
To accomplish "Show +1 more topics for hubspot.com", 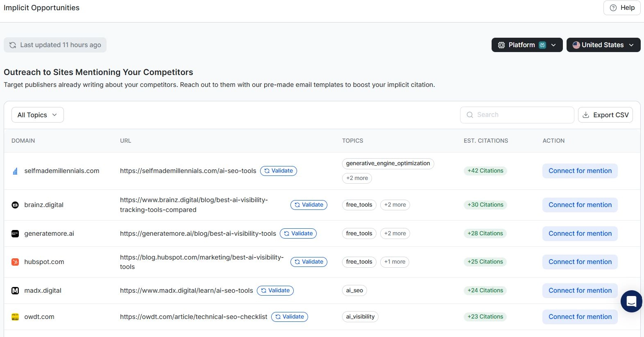I will pyautogui.click(x=395, y=262).
